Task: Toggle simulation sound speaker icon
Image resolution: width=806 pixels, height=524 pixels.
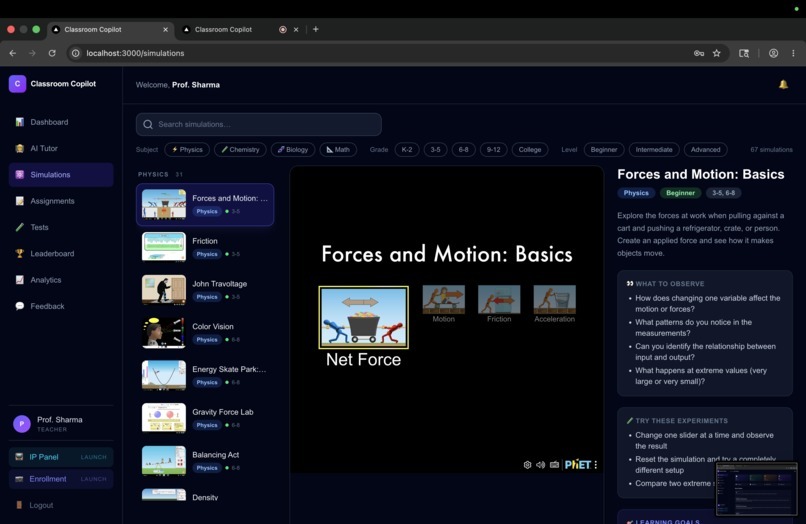Action: (540, 464)
